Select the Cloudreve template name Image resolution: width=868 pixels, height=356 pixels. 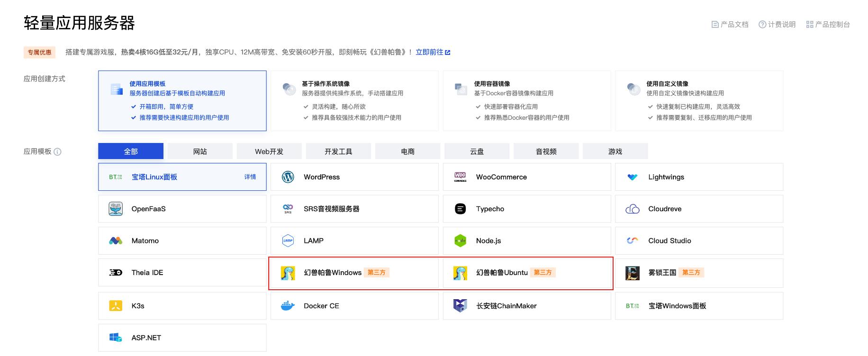pyautogui.click(x=665, y=209)
